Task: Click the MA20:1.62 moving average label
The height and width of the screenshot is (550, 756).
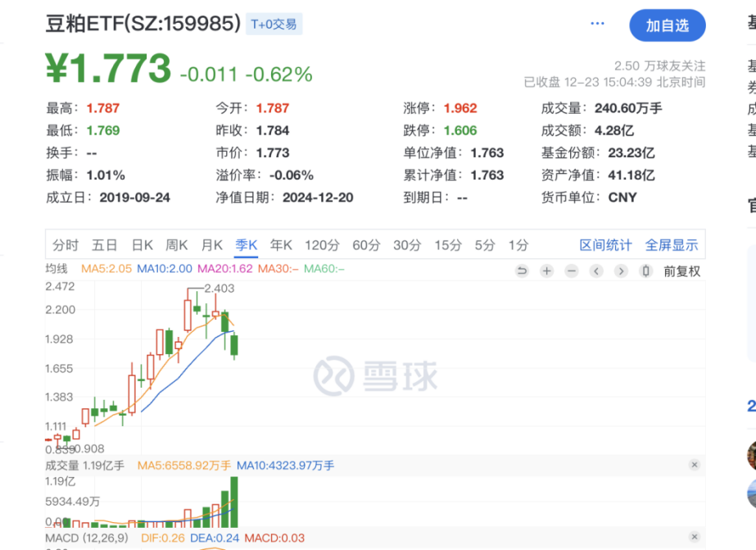Action: click(225, 269)
